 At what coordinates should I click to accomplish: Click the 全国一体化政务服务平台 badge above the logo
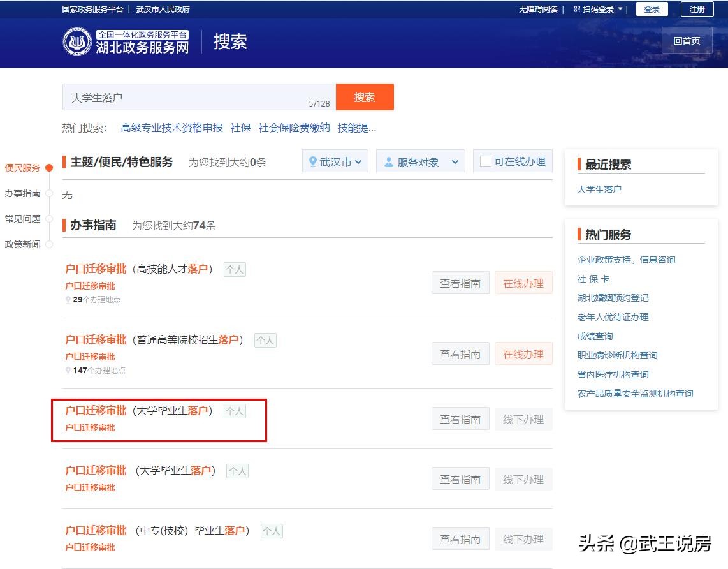[x=143, y=34]
